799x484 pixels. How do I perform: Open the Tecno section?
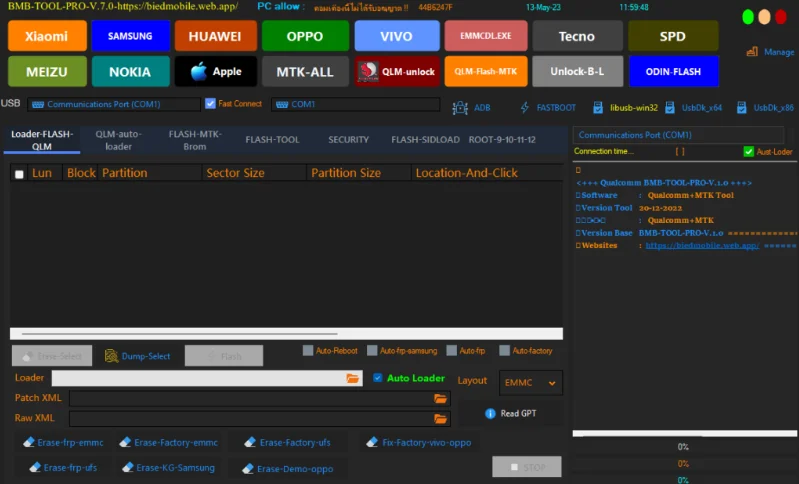[x=577, y=36]
